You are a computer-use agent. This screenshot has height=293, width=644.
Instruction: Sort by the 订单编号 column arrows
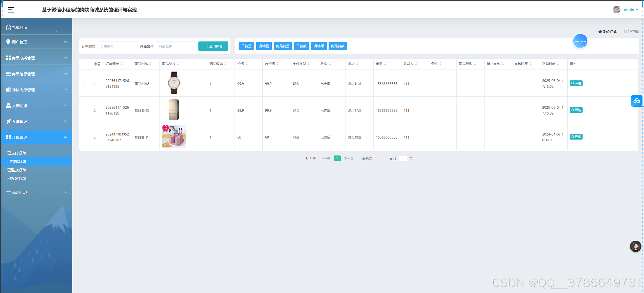click(x=122, y=64)
